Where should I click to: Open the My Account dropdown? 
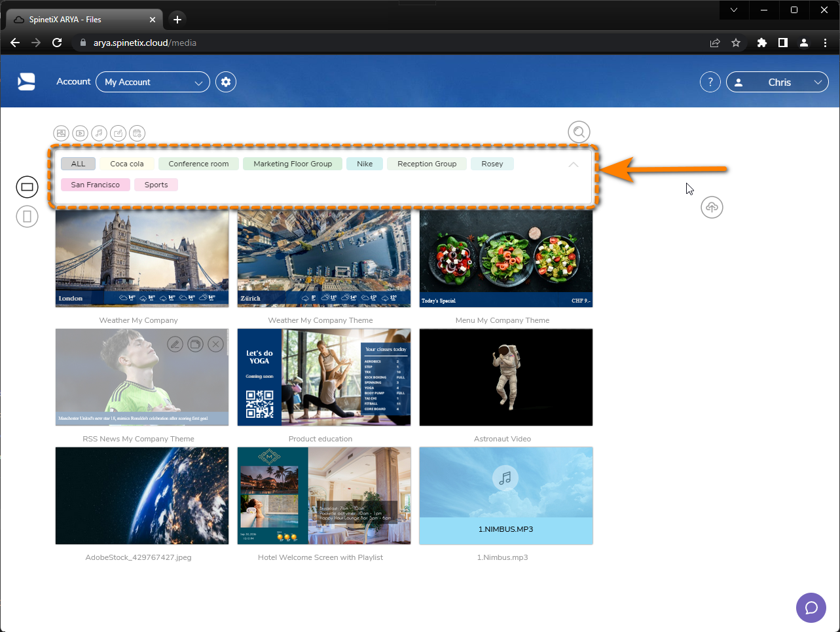[153, 82]
